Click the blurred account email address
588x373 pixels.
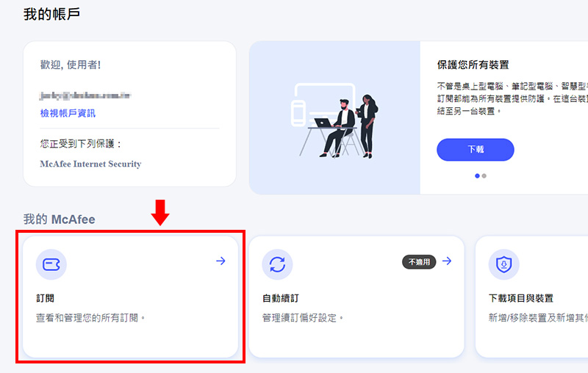pyautogui.click(x=85, y=95)
